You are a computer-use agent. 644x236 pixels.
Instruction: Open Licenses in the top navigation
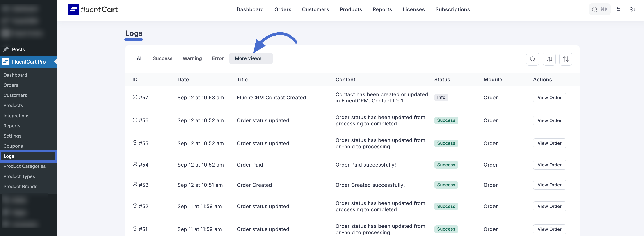[413, 9]
